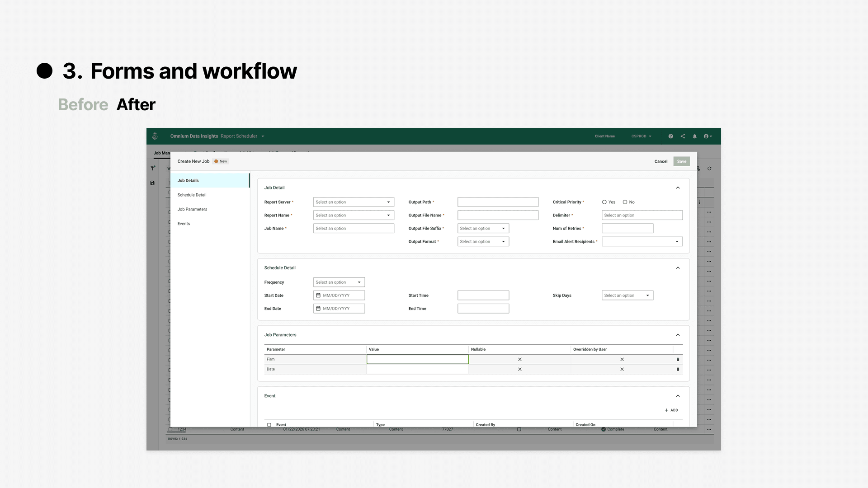Delete the Date parameter row
This screenshot has width=868, height=488.
[678, 370]
